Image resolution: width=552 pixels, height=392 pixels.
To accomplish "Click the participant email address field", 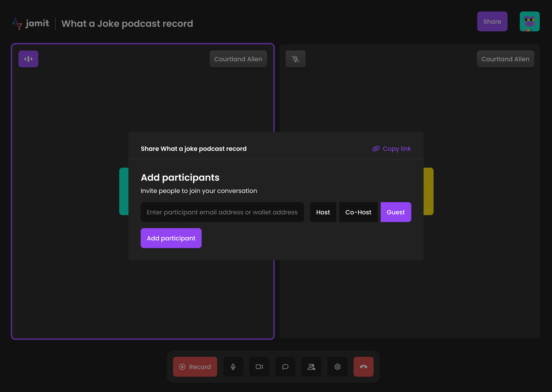I will [x=222, y=212].
